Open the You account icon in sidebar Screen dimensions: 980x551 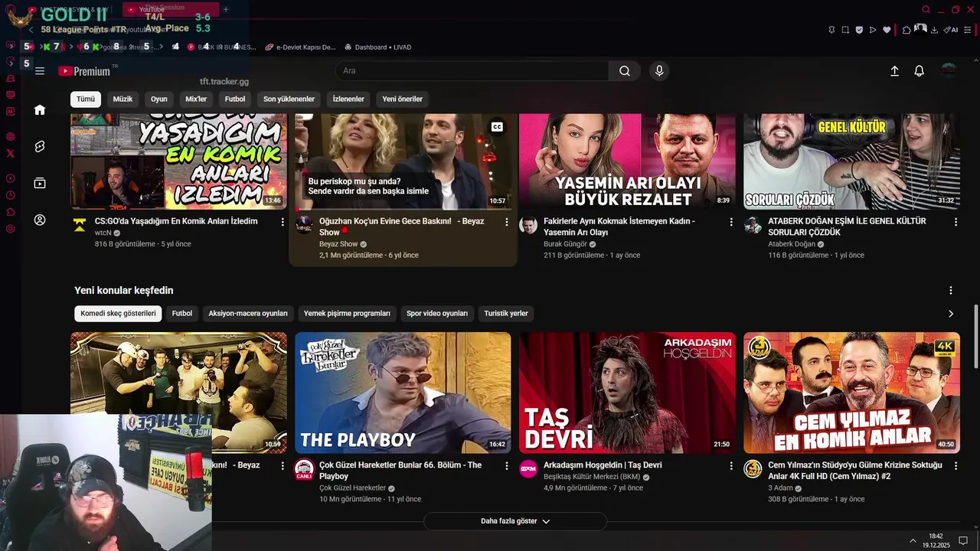click(40, 220)
